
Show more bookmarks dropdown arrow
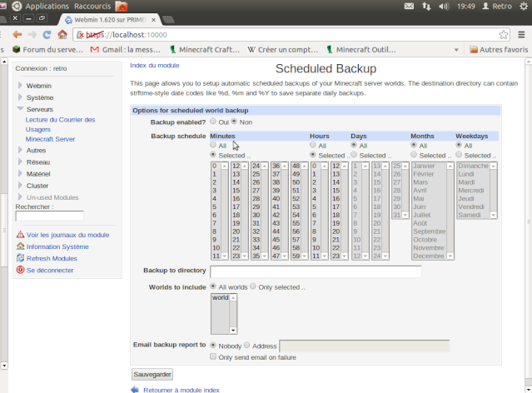456,50
